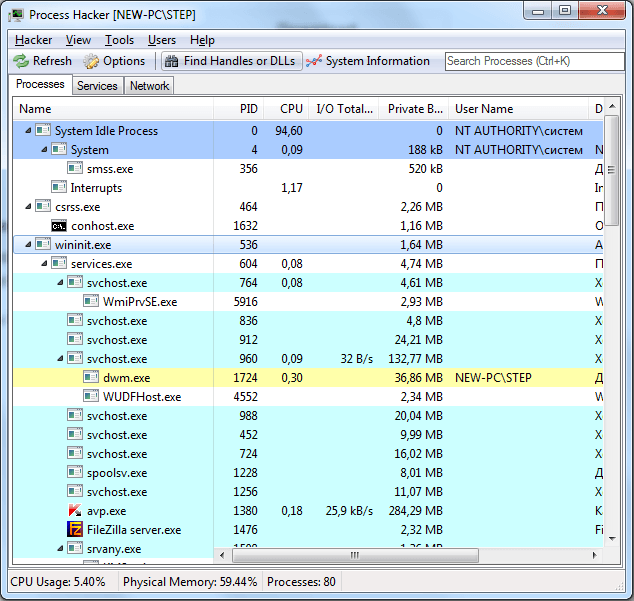Click the FileZilla server.exe icon

click(75, 529)
